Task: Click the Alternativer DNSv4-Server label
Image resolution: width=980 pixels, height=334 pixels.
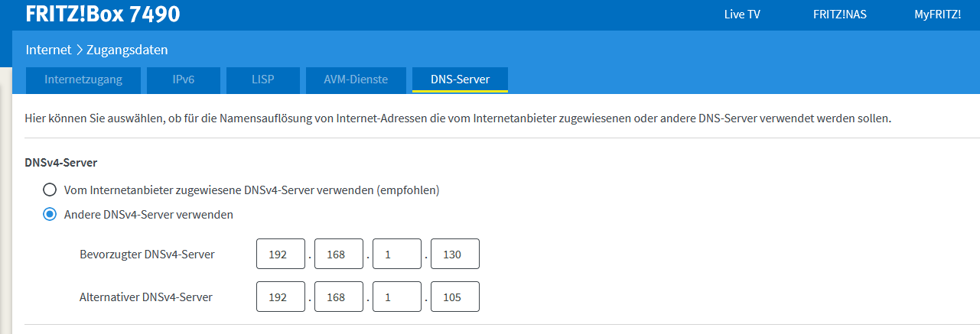Action: 146,297
